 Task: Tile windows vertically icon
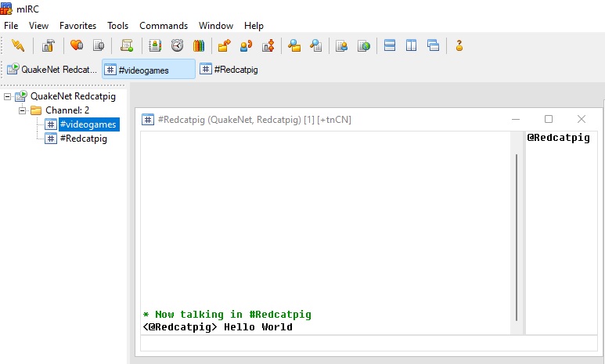click(412, 45)
